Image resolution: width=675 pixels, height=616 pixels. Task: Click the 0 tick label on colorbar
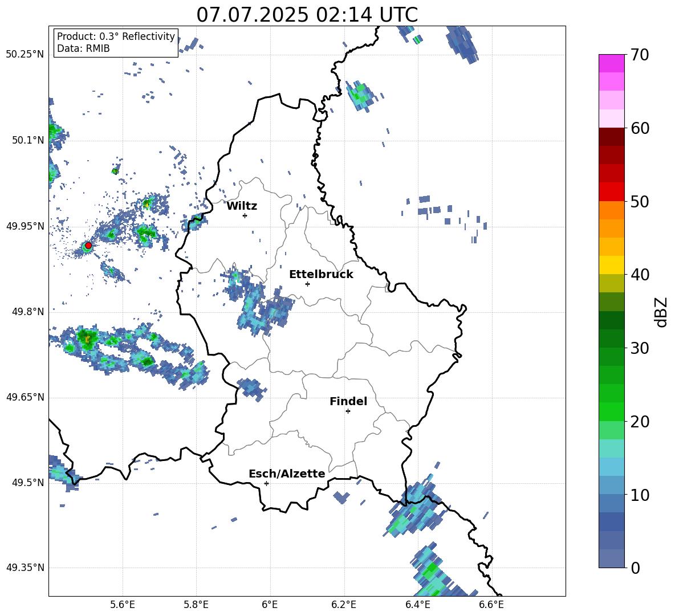[x=635, y=568]
